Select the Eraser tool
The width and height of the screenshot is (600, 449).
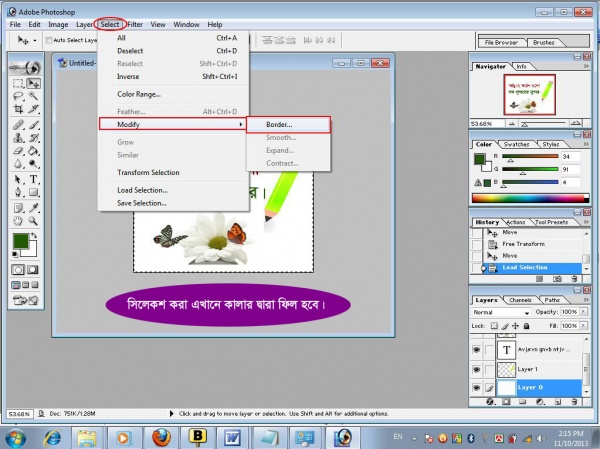pos(18,151)
